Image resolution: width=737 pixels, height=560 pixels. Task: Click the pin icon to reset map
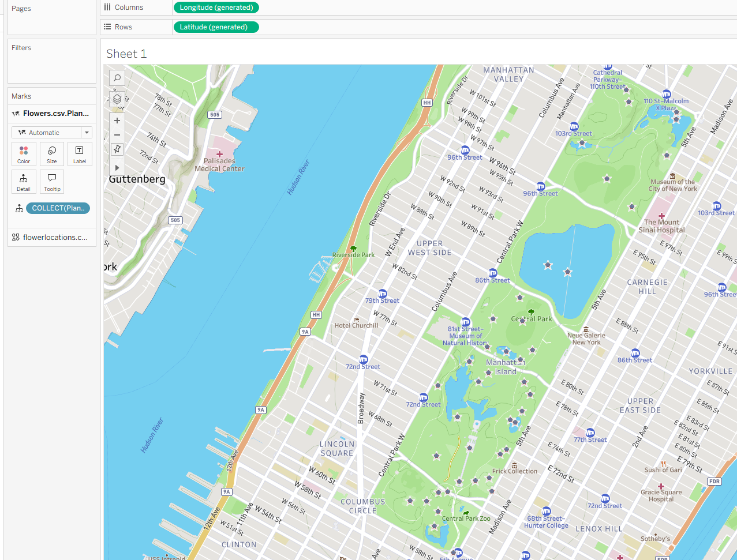(x=117, y=149)
